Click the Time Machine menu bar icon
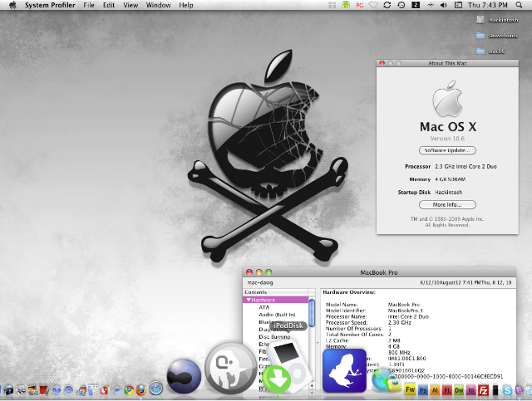 click(x=401, y=5)
